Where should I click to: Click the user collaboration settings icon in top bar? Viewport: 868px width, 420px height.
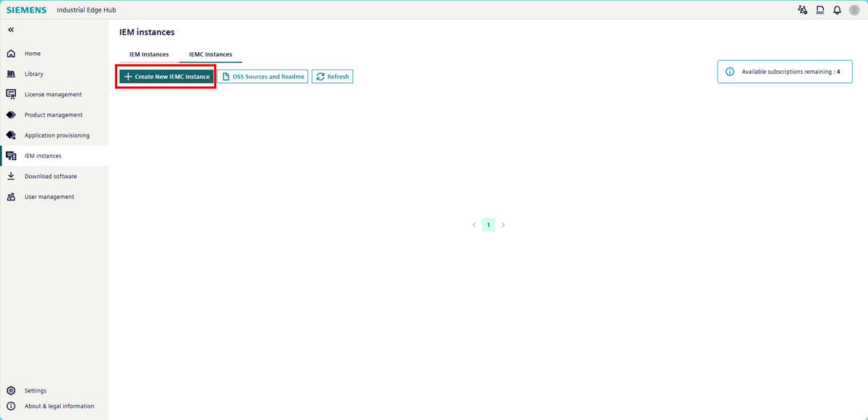click(802, 9)
